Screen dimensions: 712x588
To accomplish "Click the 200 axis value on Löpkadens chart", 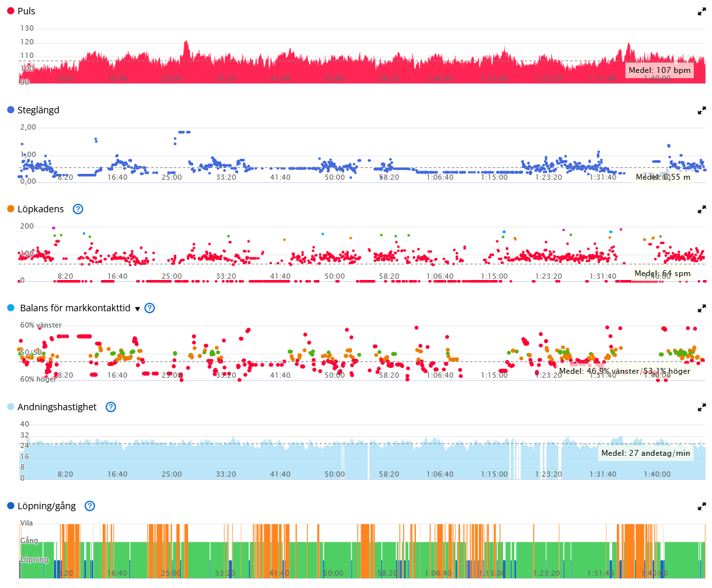I will click(27, 227).
